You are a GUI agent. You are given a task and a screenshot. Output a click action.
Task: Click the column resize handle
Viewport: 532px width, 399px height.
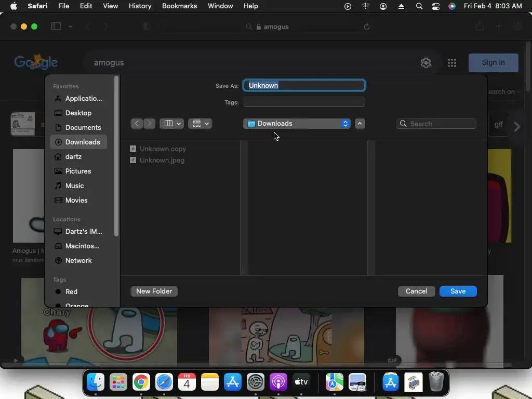pos(244,271)
